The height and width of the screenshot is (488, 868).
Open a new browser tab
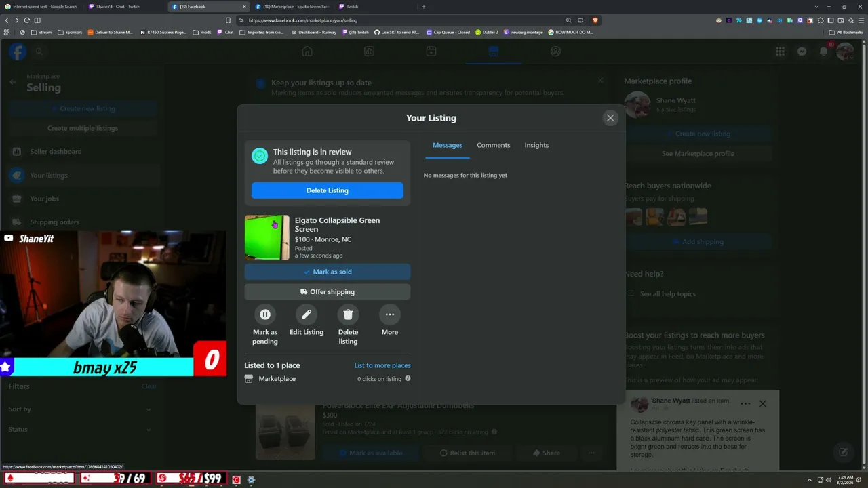pos(424,7)
